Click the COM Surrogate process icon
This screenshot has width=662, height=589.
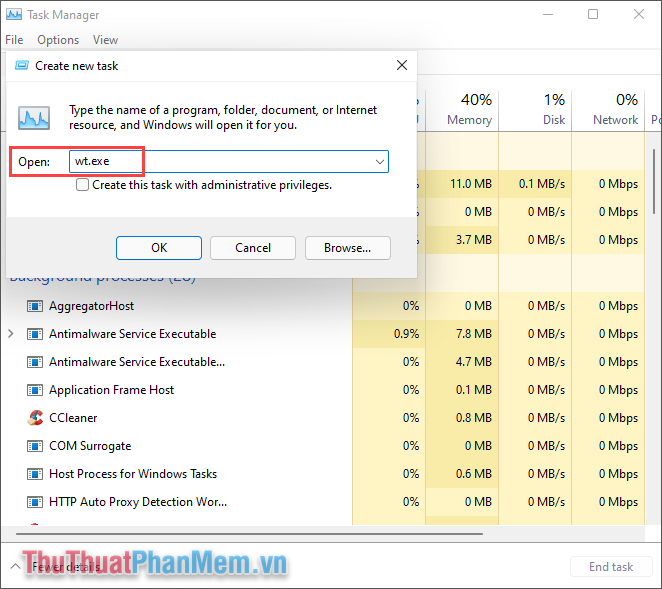pyautogui.click(x=35, y=446)
